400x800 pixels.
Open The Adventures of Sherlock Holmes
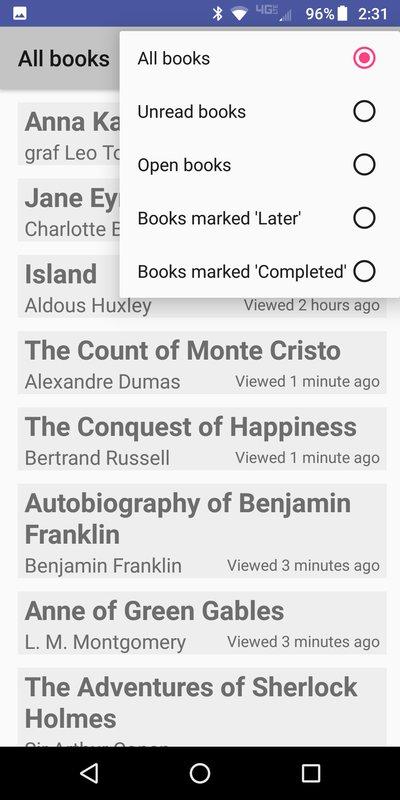click(x=202, y=707)
